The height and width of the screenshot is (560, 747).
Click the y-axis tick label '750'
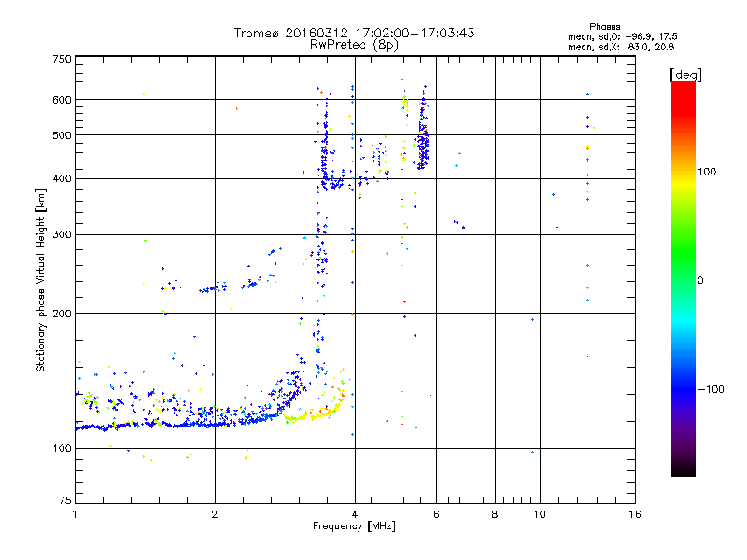(x=62, y=59)
